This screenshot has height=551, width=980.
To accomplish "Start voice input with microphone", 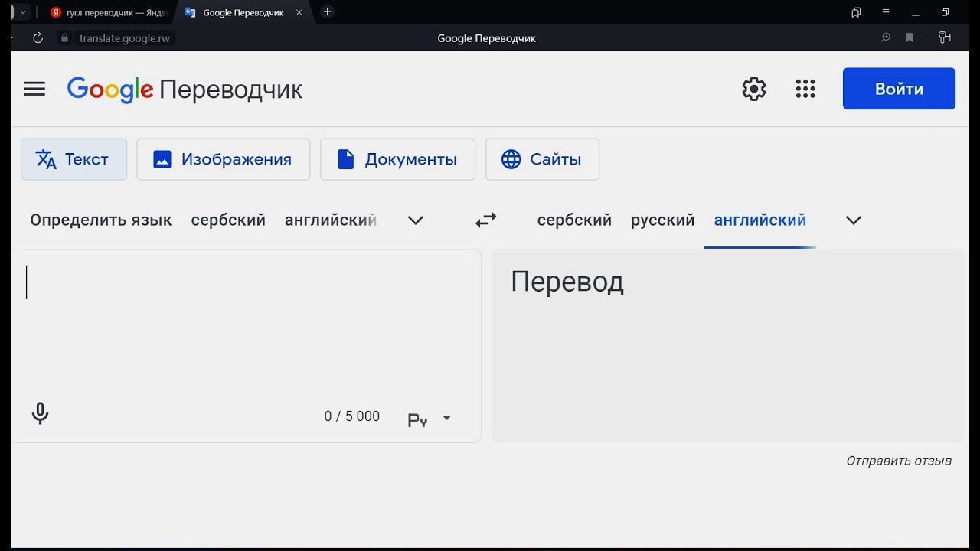I will click(x=40, y=414).
